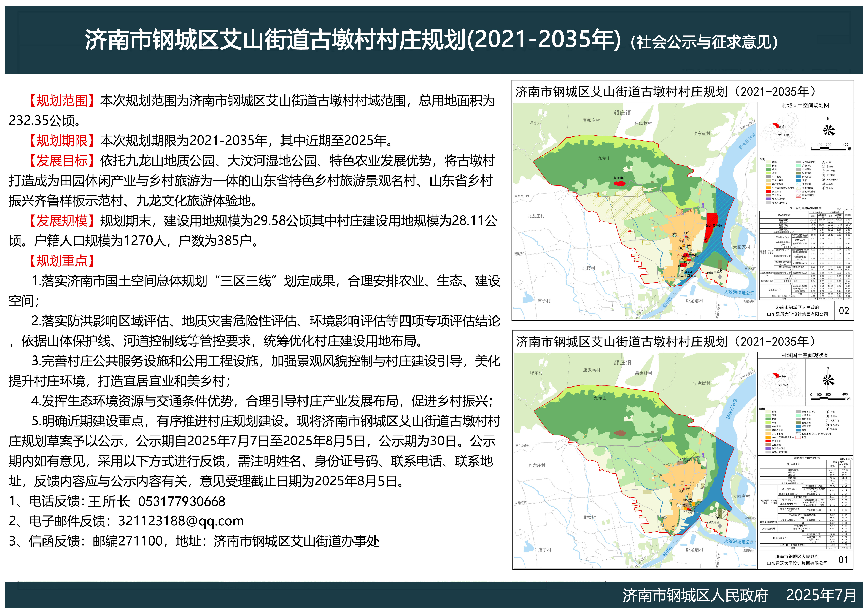Click 商业用地 red swatch in 规划图 legend

(x=769, y=192)
